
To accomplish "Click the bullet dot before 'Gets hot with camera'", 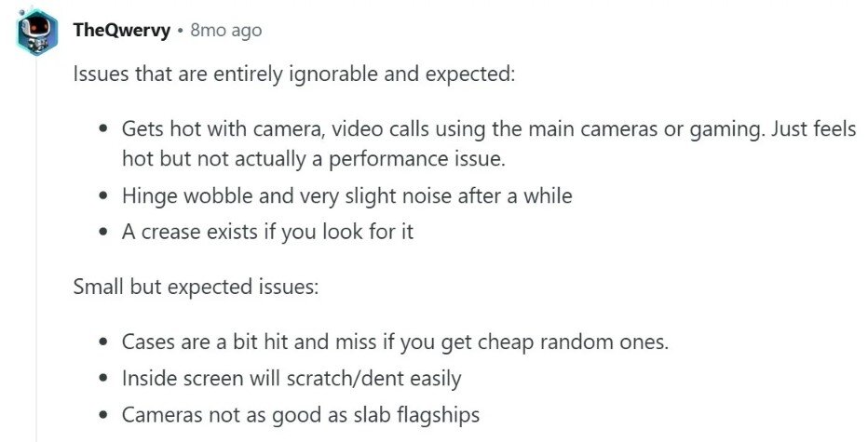I will coord(103,129).
